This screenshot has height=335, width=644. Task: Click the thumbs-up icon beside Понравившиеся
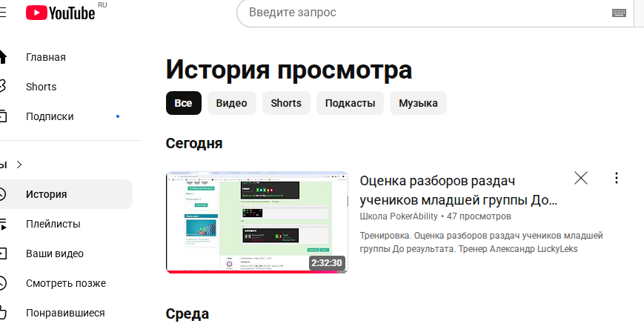pyautogui.click(x=2, y=313)
